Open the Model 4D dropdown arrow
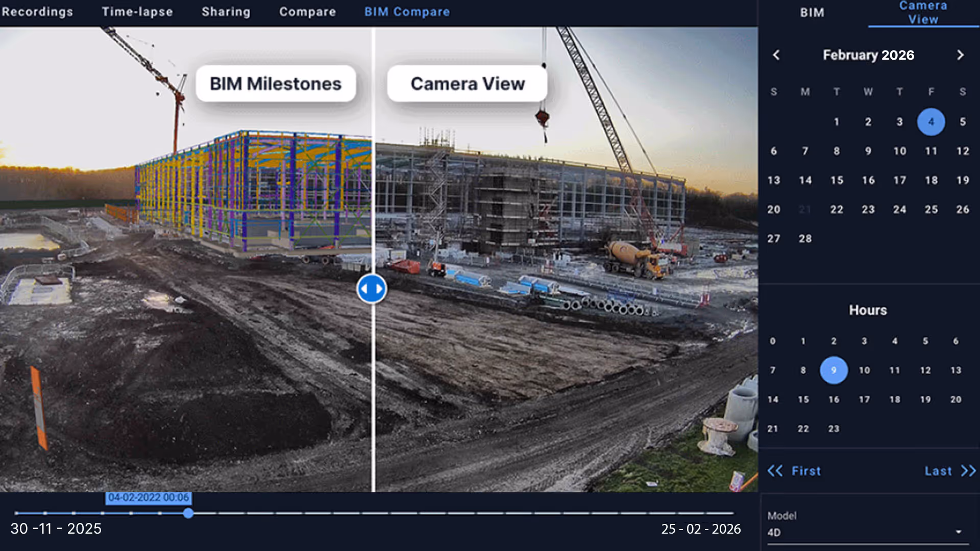This screenshot has width=980, height=551. tap(958, 532)
